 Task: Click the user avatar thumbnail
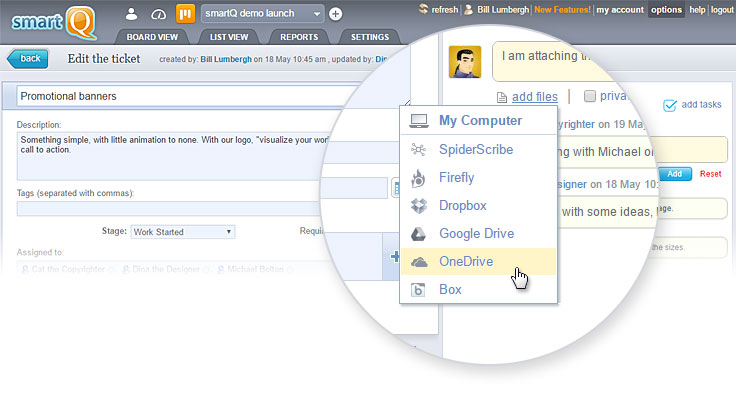coord(465,61)
